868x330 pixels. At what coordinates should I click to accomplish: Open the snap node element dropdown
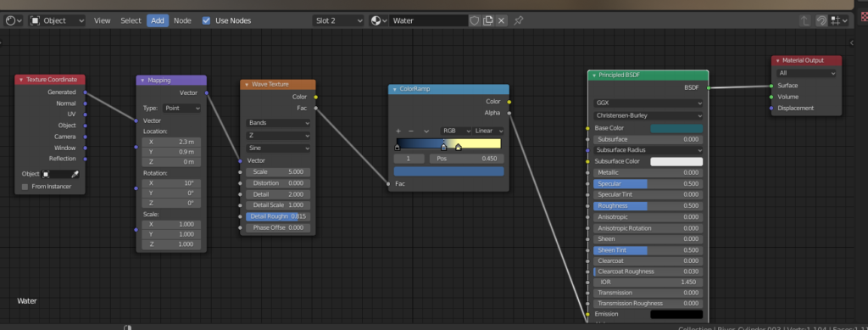coord(838,21)
